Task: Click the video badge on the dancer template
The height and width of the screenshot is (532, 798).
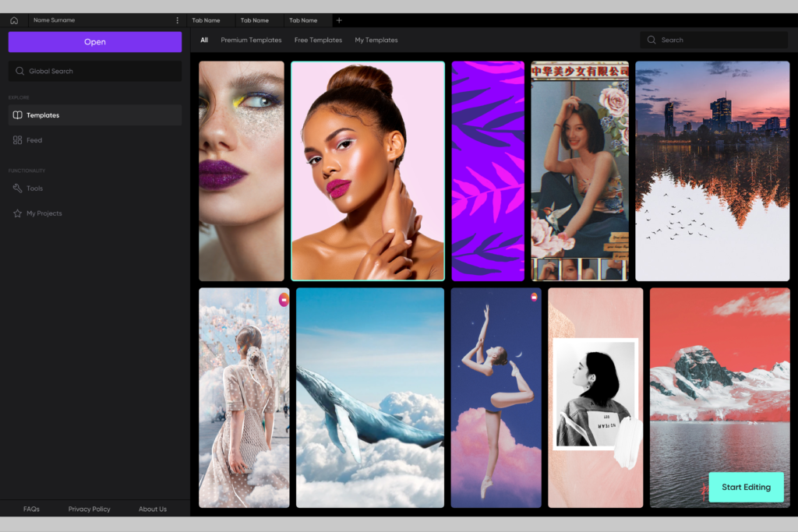Action: pos(533,298)
